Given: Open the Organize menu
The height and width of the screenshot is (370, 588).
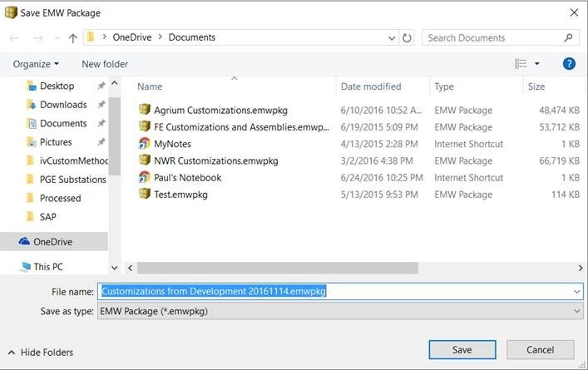Looking at the screenshot, I should tap(36, 64).
